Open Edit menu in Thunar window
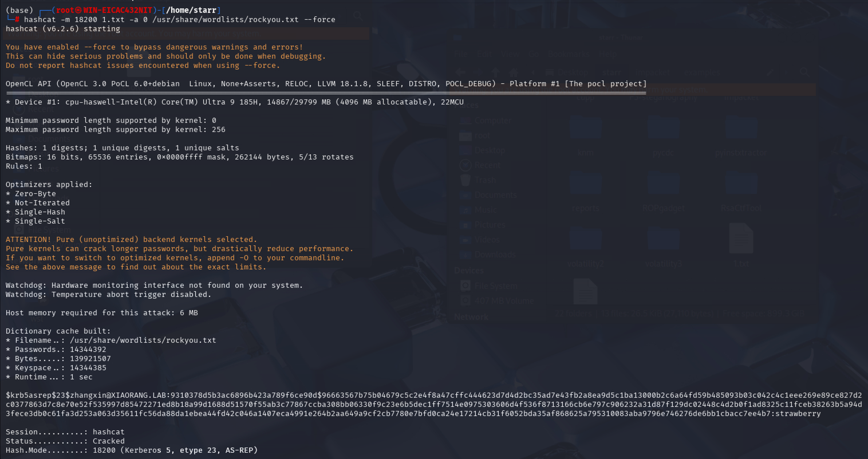Screen dimensions: 868x459 (x=484, y=54)
